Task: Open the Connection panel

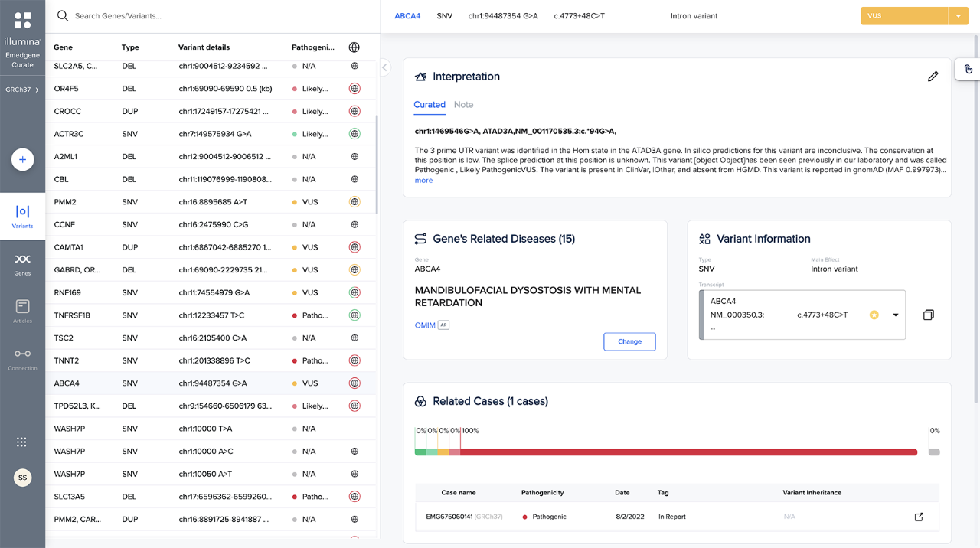Action: (22, 354)
